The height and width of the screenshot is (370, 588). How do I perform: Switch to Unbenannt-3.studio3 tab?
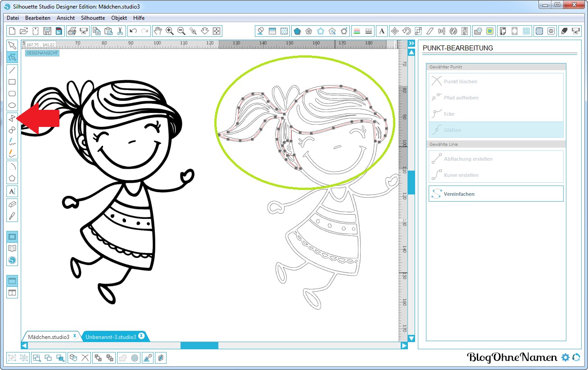click(x=111, y=337)
